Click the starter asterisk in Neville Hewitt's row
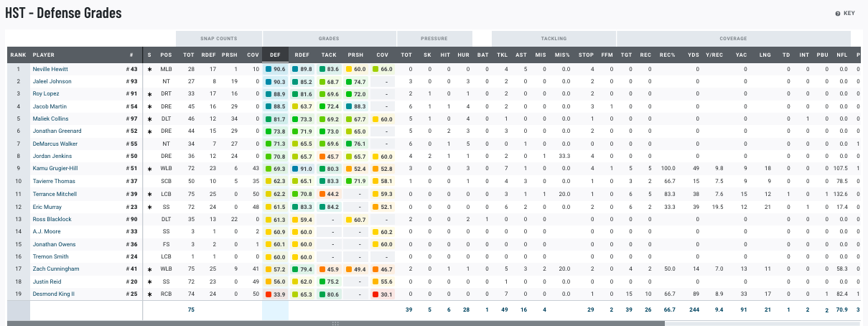Screen dimensions: 868x326 pyautogui.click(x=149, y=70)
